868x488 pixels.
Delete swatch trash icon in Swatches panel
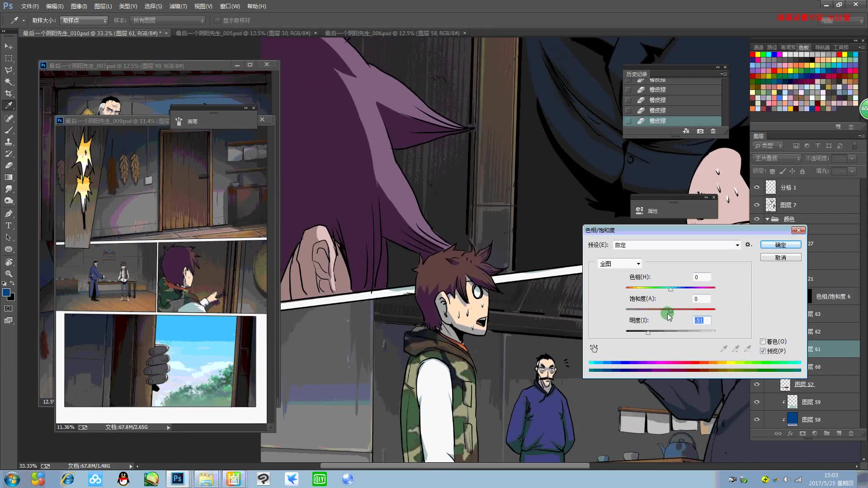(x=851, y=127)
